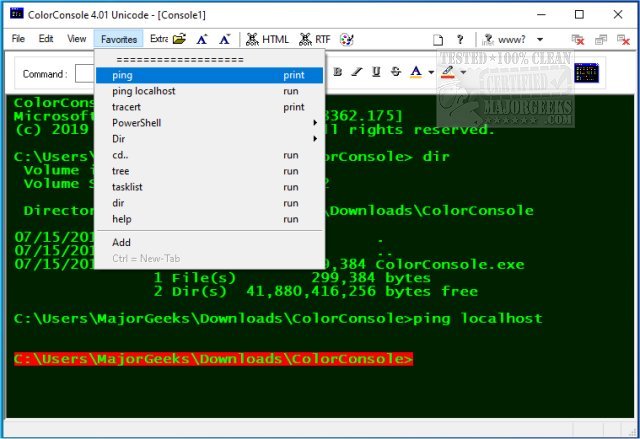Viewport: 640px width, 439px height.
Task: Open the Edit menu
Action: 46,39
